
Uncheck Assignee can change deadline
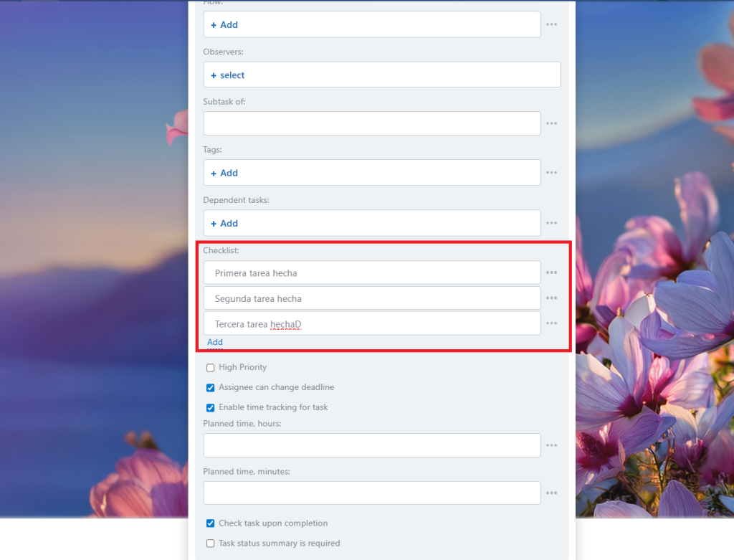pos(211,388)
